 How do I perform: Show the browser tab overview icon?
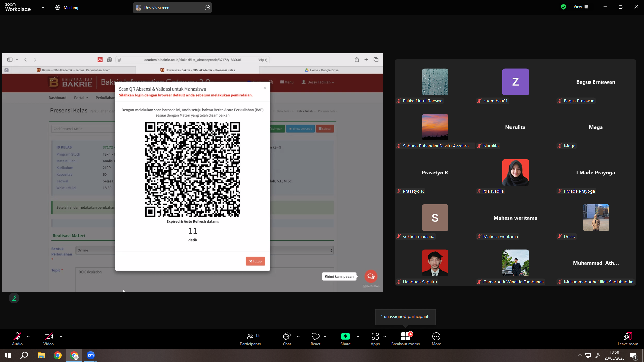(x=376, y=60)
